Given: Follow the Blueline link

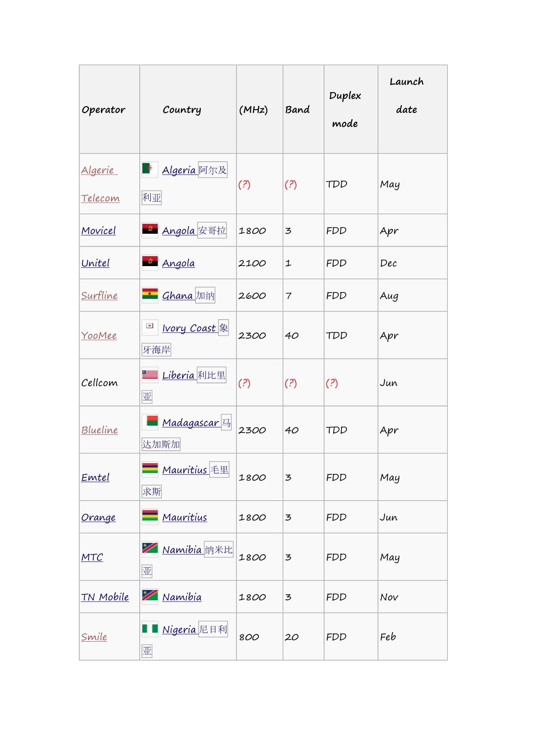Looking at the screenshot, I should coord(99,430).
